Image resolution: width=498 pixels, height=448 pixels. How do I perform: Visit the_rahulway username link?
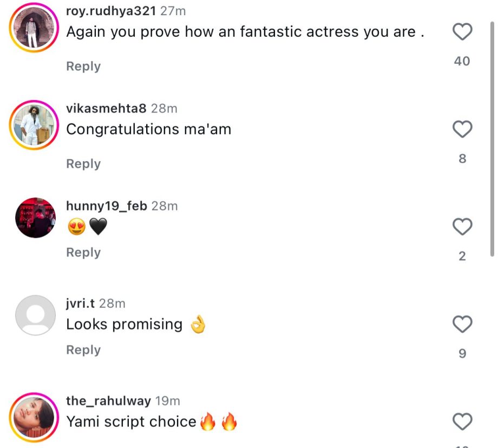coord(108,400)
